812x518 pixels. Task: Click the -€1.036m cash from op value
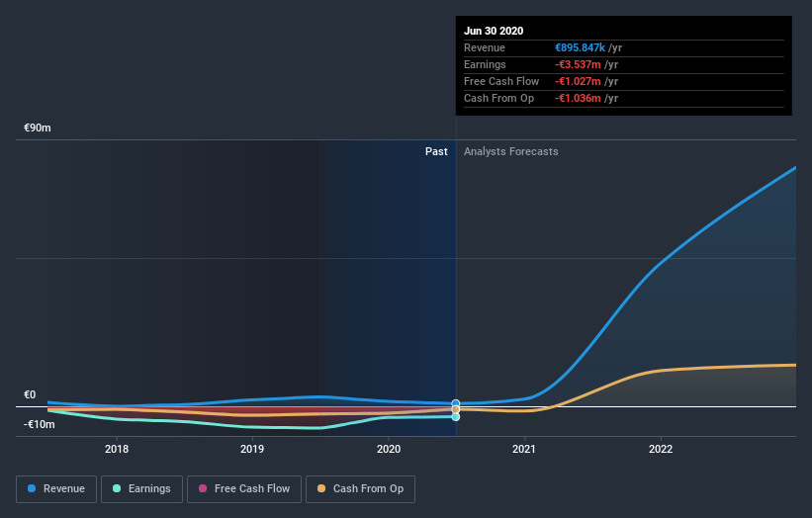pyautogui.click(x=578, y=98)
